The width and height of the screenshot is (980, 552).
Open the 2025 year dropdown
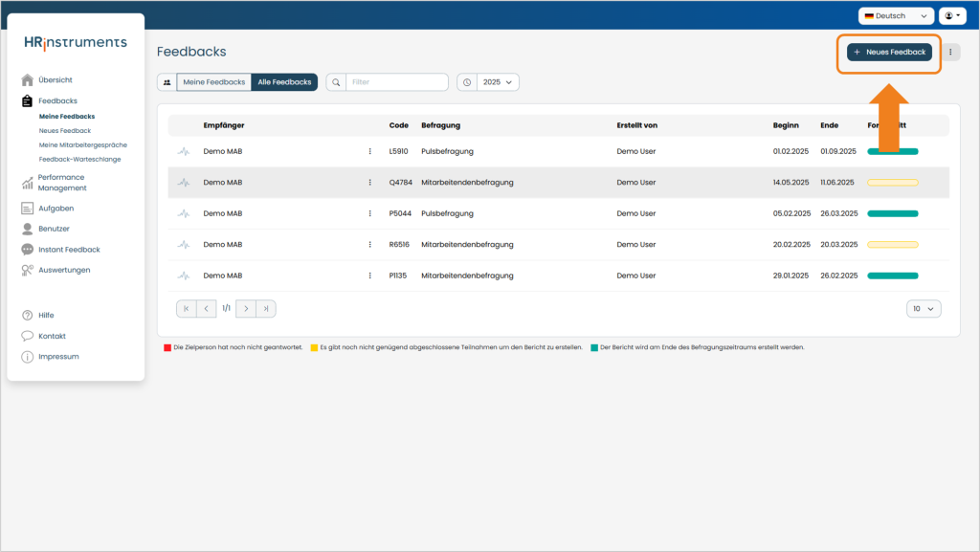498,82
